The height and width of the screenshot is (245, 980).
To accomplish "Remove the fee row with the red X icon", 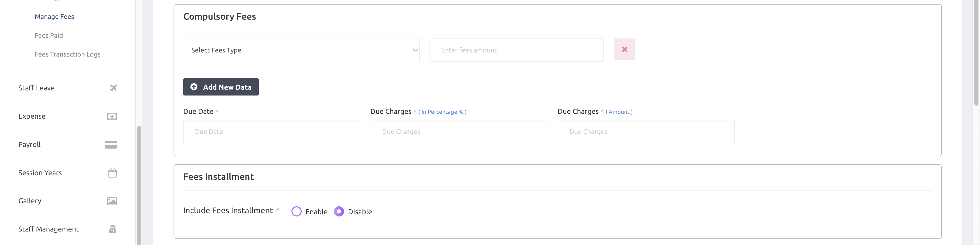I will click(x=624, y=49).
